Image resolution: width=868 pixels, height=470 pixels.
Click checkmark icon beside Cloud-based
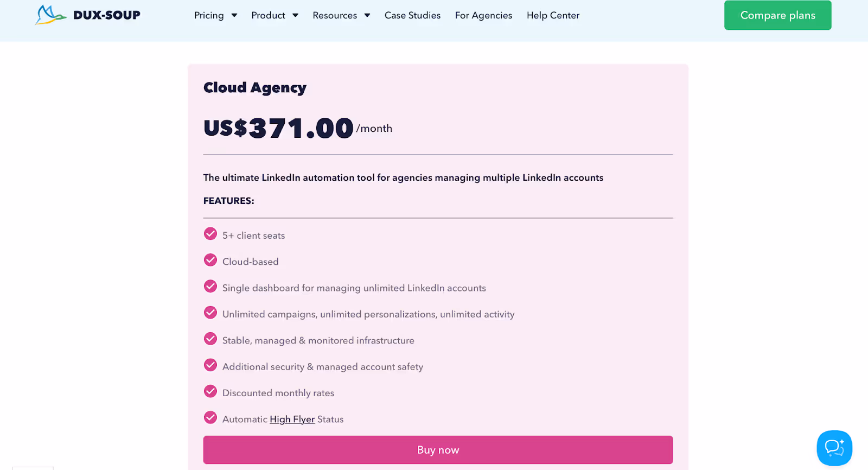point(210,260)
